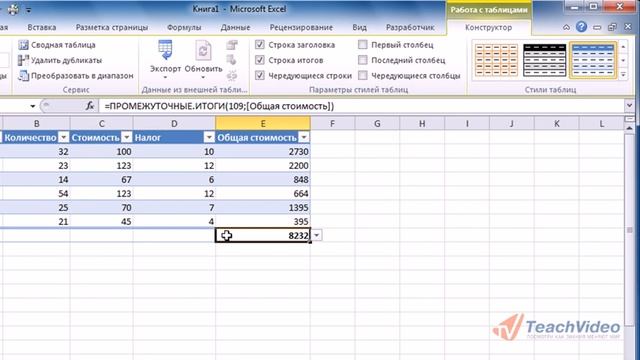Collapse the ribbon with caret icon
The width and height of the screenshot is (640, 360).
566,27
